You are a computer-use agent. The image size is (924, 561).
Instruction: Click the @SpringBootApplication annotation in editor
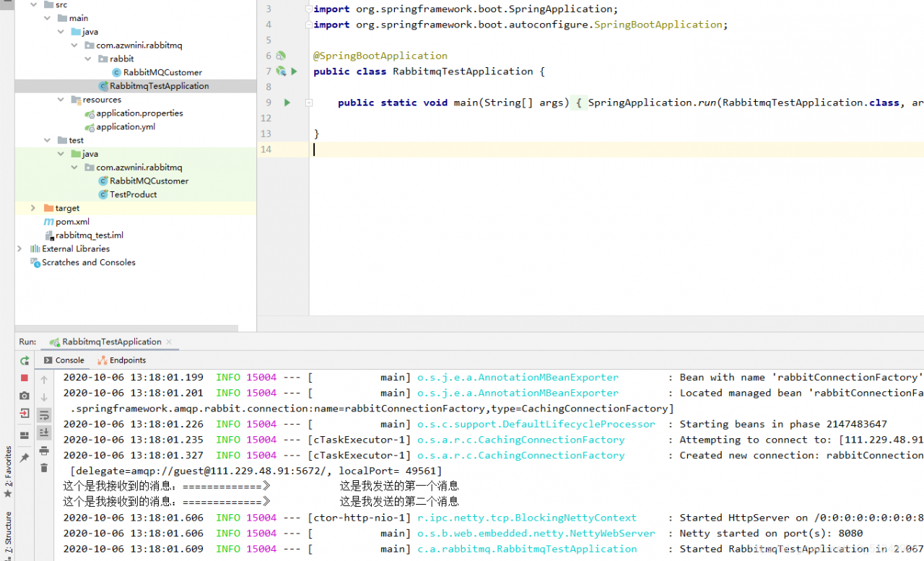(x=380, y=56)
